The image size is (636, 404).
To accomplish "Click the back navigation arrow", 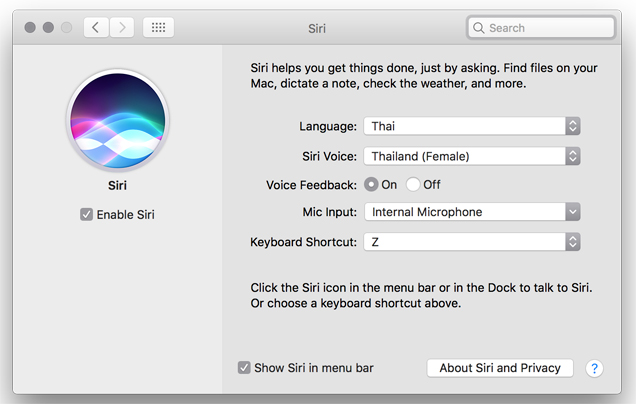I will click(96, 28).
